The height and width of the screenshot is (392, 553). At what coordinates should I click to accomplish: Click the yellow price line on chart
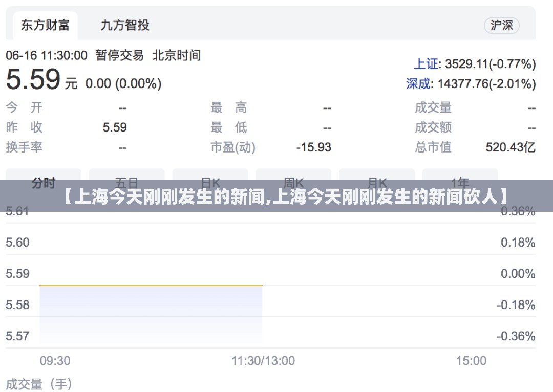click(x=151, y=285)
